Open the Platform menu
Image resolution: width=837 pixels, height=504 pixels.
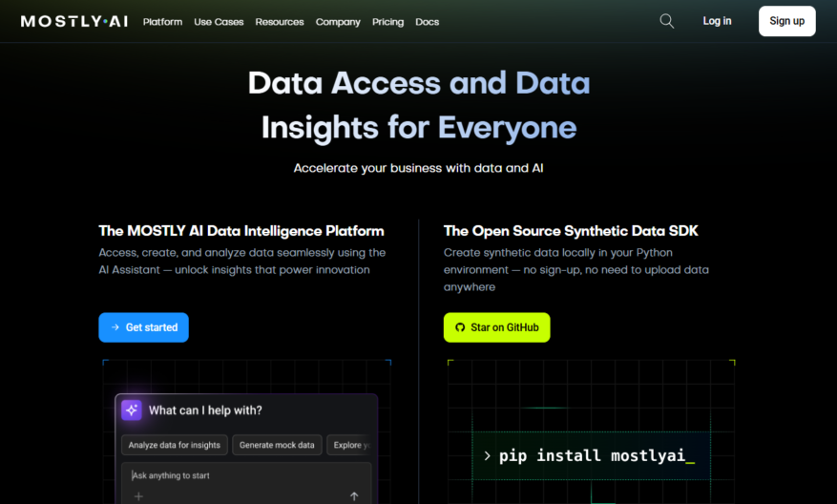click(x=162, y=22)
